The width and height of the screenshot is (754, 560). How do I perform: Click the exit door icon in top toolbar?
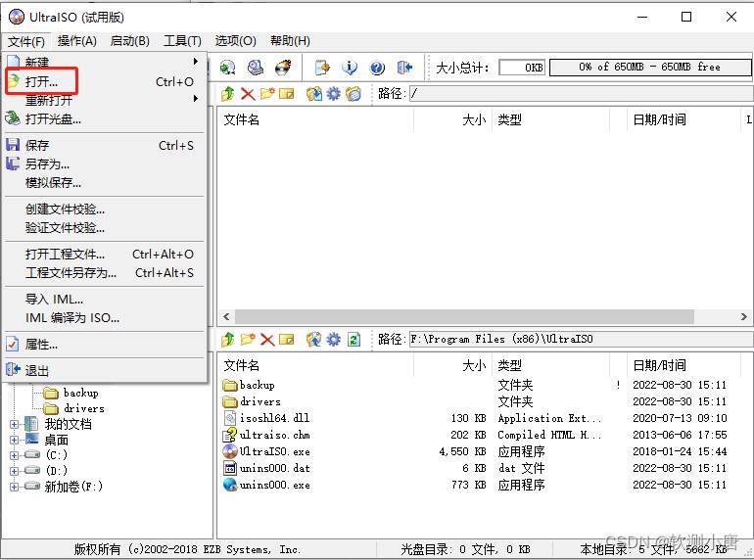tap(404, 68)
